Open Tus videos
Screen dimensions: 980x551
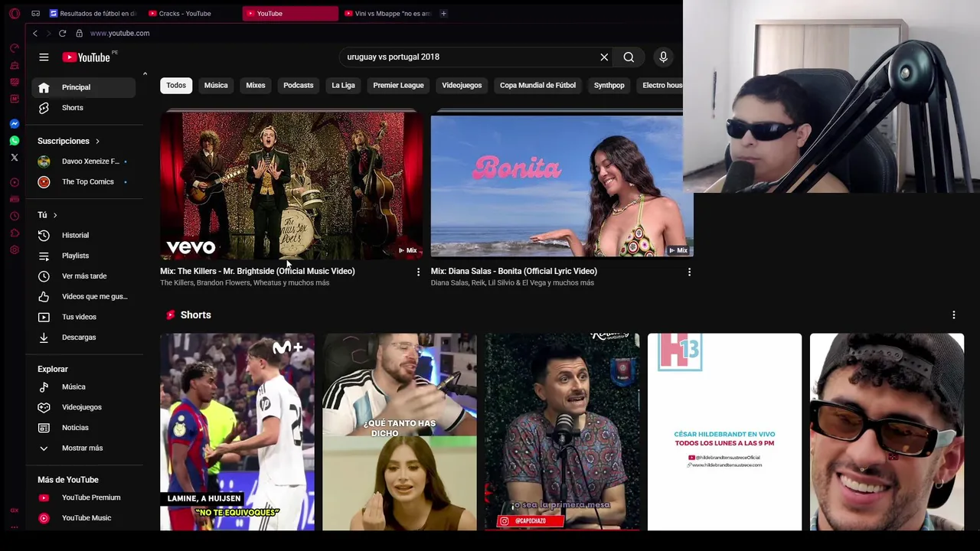click(84, 317)
